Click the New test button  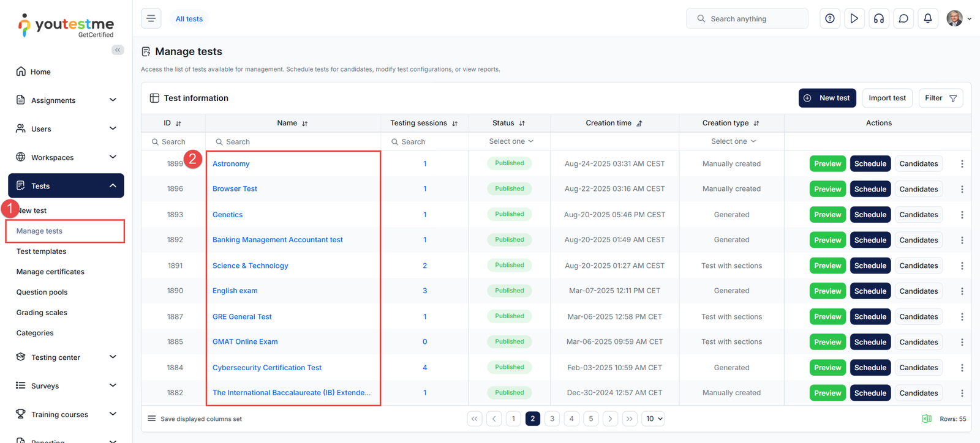(827, 98)
